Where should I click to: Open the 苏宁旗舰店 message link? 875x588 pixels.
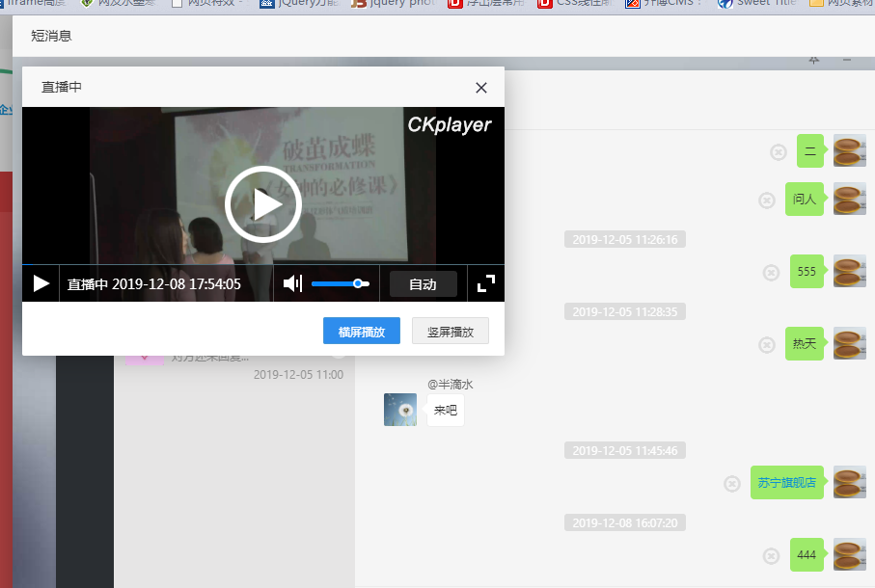[786, 483]
